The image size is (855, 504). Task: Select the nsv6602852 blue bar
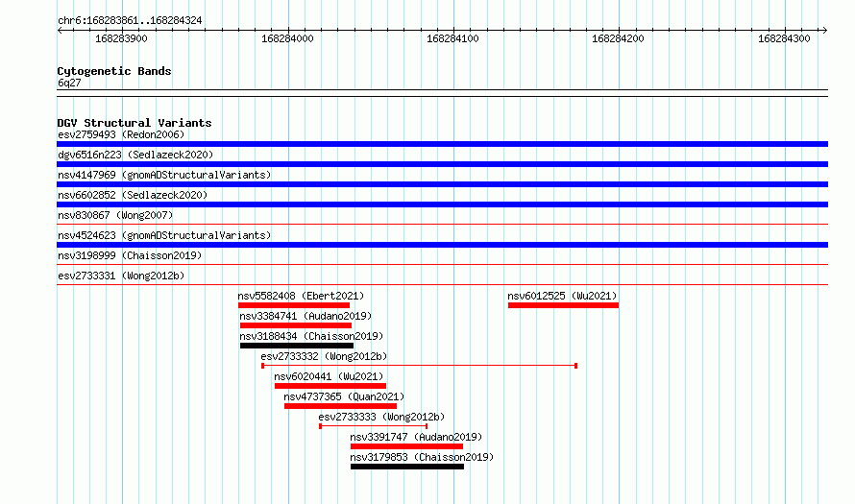pos(442,204)
